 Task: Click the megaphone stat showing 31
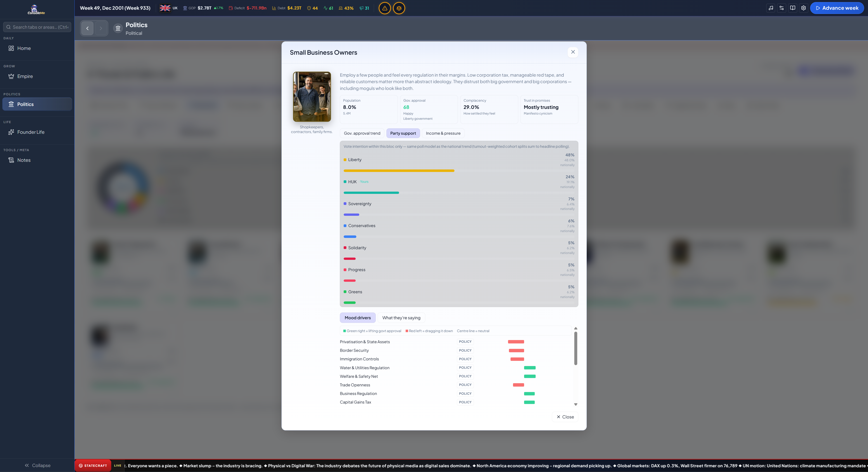tap(364, 8)
